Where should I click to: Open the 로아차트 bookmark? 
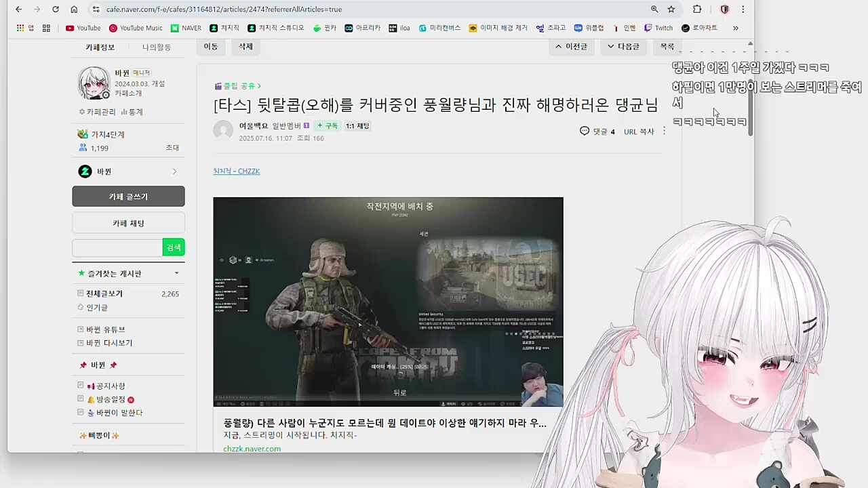[699, 28]
